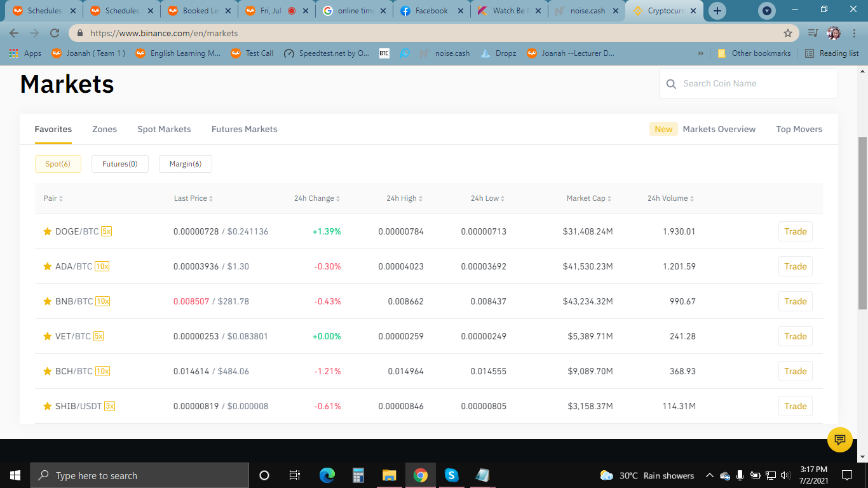Toggle the VET/BTC favorite star
The width and height of the screenshot is (868, 488).
(x=47, y=336)
